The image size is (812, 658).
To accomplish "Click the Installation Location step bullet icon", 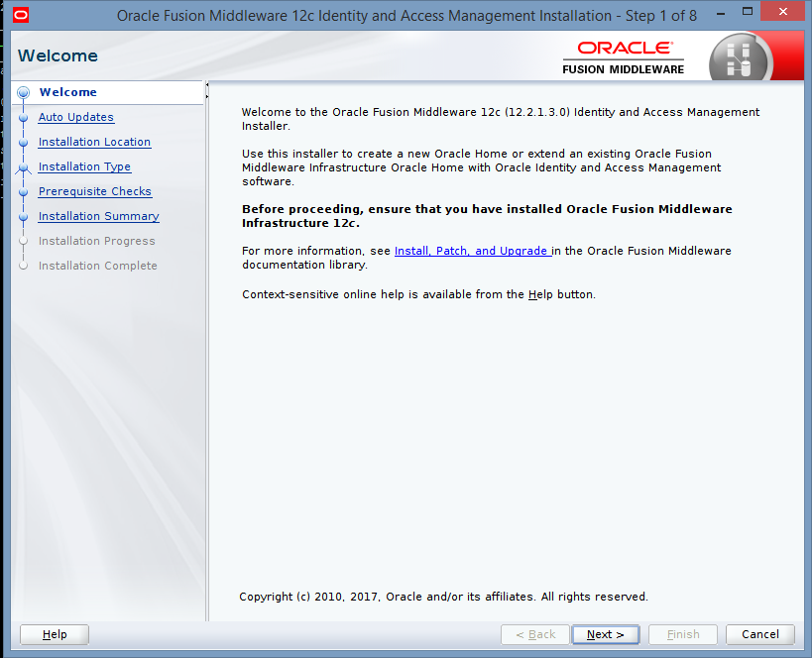I will point(24,143).
